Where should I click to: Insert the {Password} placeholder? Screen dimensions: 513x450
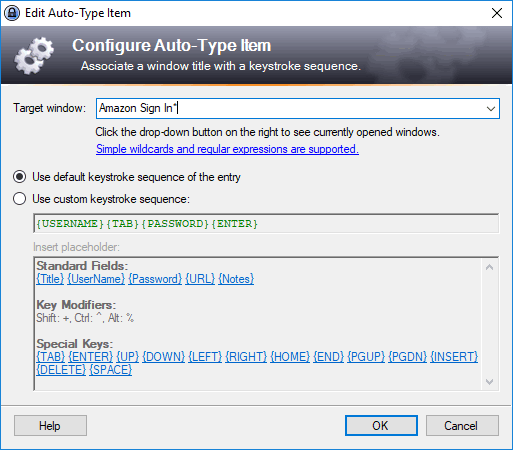(x=155, y=279)
